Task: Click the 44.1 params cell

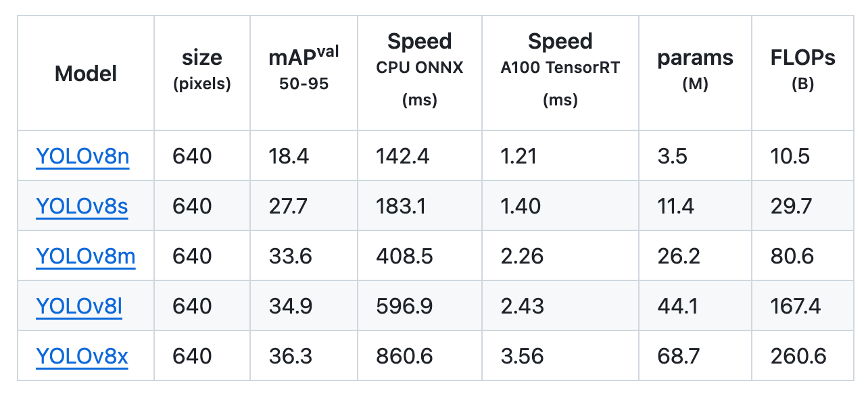Action: [675, 306]
